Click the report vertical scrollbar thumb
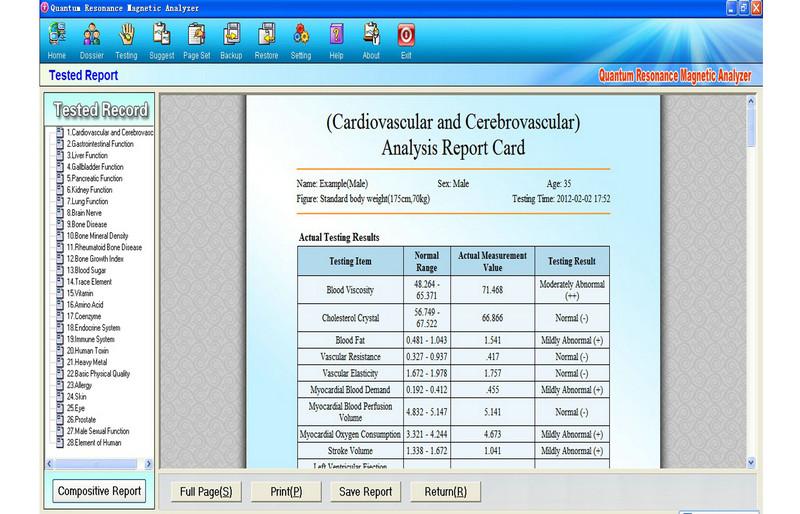 tap(751, 126)
